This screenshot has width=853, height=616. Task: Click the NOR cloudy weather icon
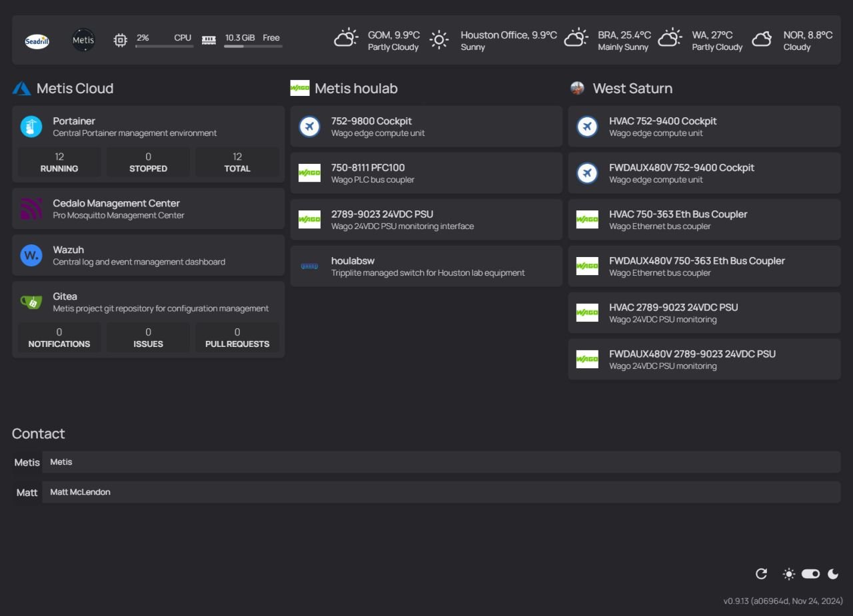click(762, 39)
